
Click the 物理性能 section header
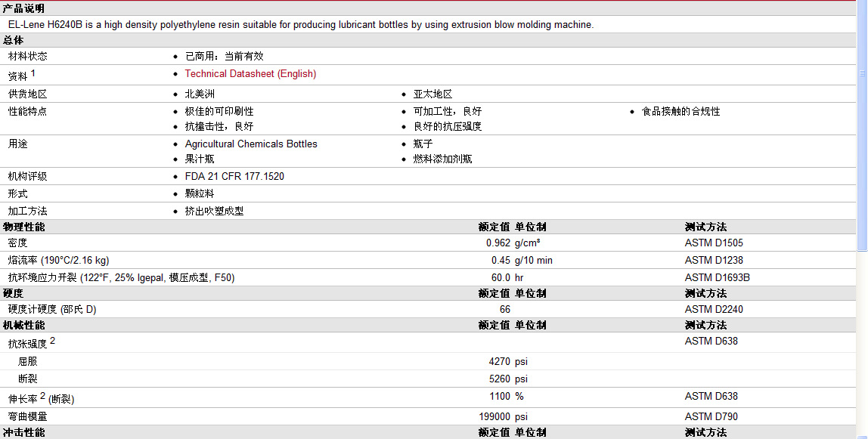click(x=23, y=227)
